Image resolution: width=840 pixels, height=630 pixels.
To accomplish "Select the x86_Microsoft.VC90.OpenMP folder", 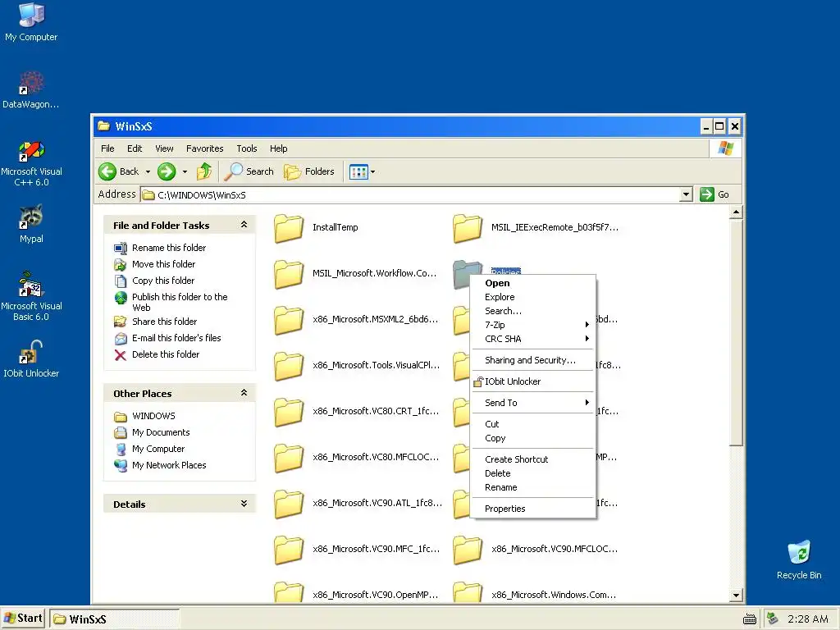I will click(x=356, y=594).
